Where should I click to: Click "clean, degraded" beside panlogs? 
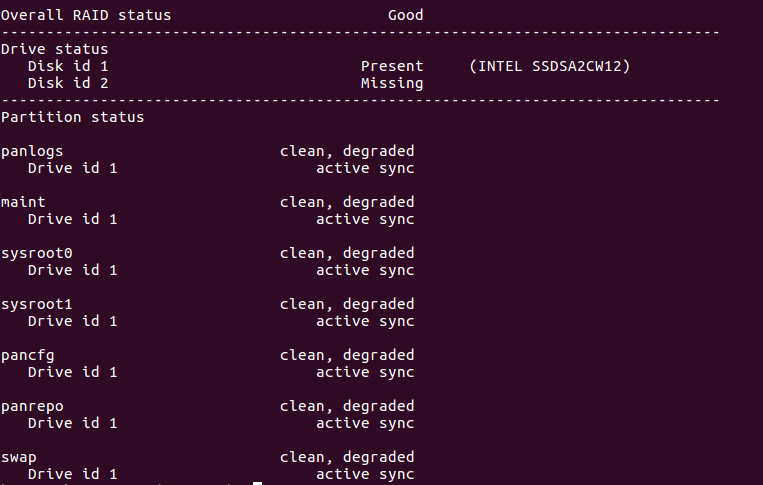(x=347, y=151)
